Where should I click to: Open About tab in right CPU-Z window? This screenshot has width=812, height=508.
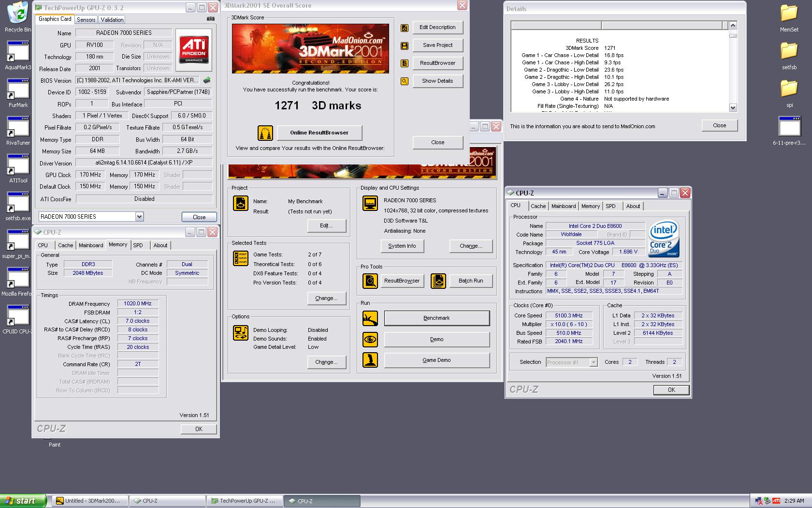tap(633, 206)
